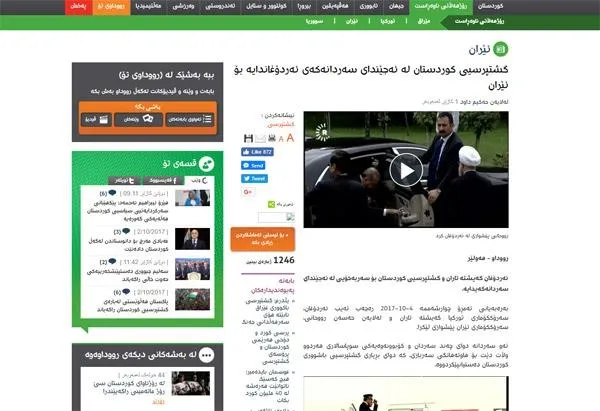Open first comment item thumbnail with woman
The height and width of the screenshot is (411, 600).
[192, 198]
